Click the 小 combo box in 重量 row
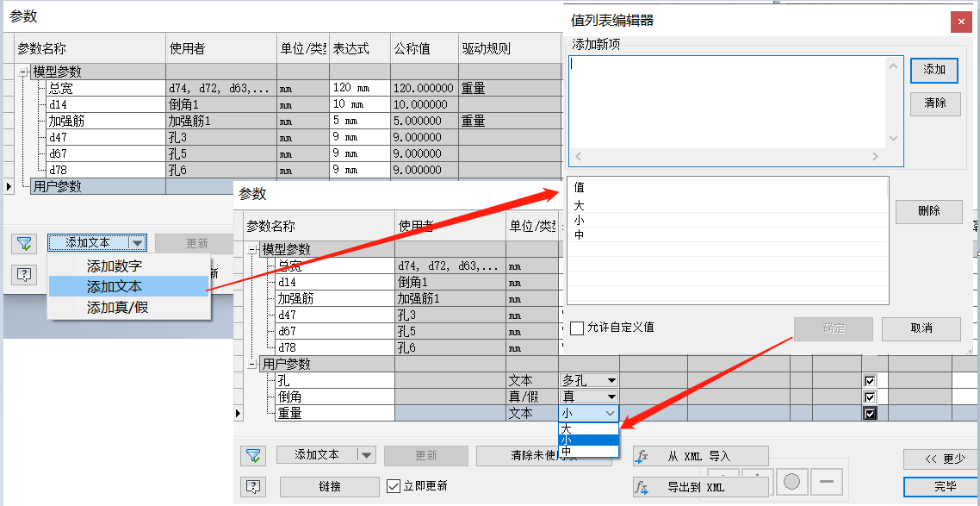980x506 pixels. click(x=589, y=413)
